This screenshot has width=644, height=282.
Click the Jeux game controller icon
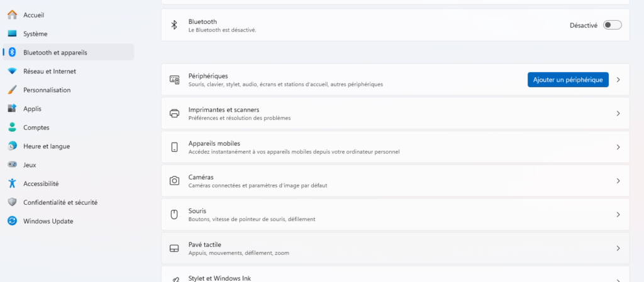[x=12, y=165]
